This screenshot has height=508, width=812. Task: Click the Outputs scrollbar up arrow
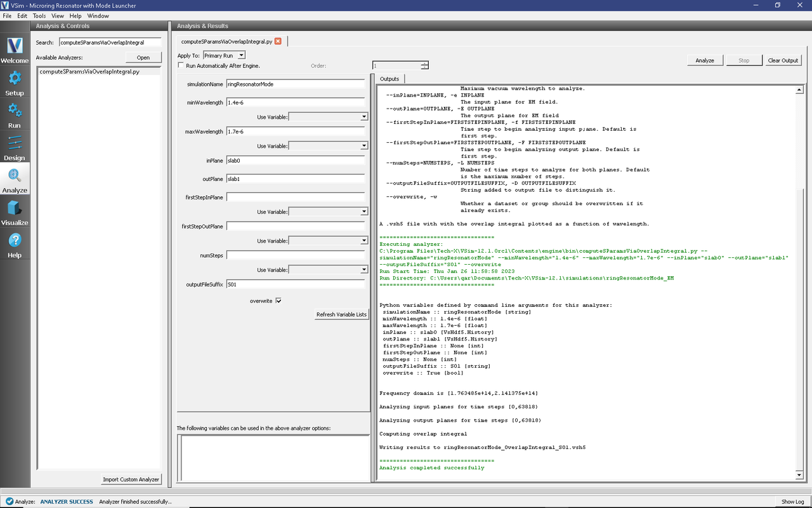[x=799, y=90]
